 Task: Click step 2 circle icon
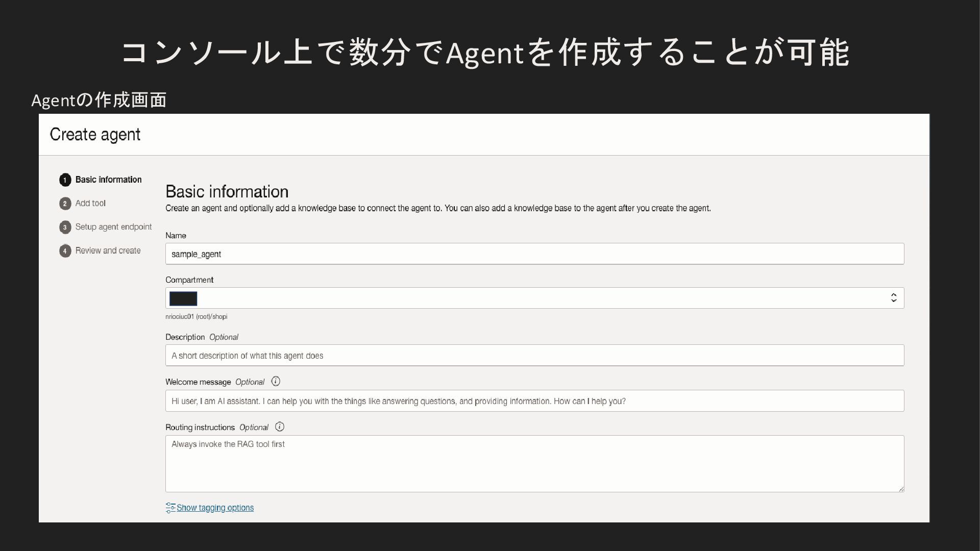coord(65,204)
